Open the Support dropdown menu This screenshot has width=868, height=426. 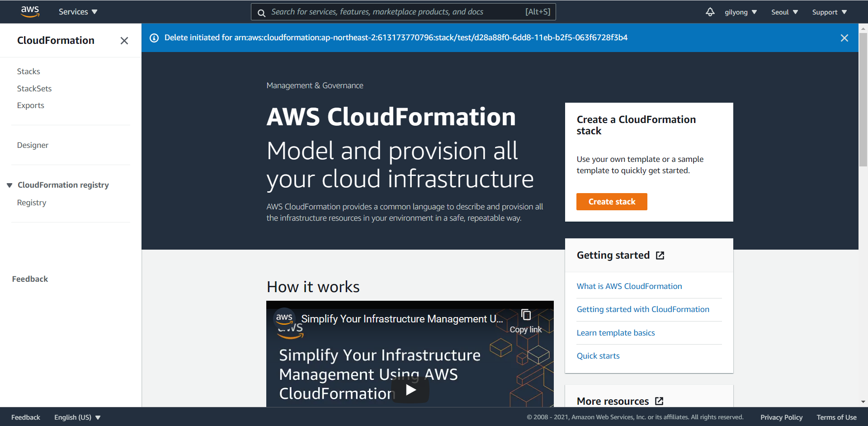[x=829, y=12]
